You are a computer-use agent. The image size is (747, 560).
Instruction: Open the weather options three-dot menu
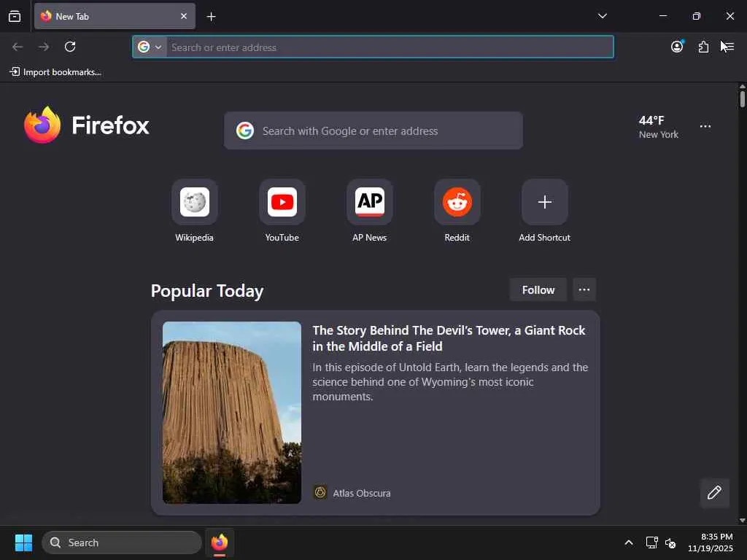click(705, 126)
